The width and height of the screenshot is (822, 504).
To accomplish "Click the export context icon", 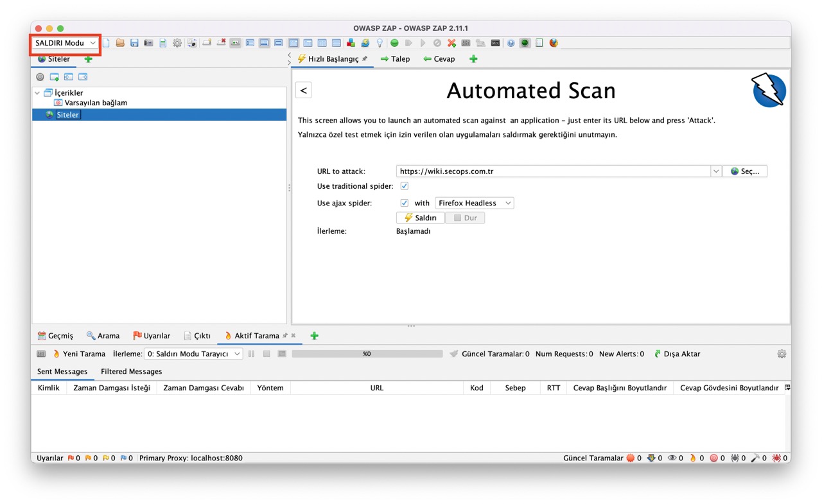I will pyautogui.click(x=83, y=77).
